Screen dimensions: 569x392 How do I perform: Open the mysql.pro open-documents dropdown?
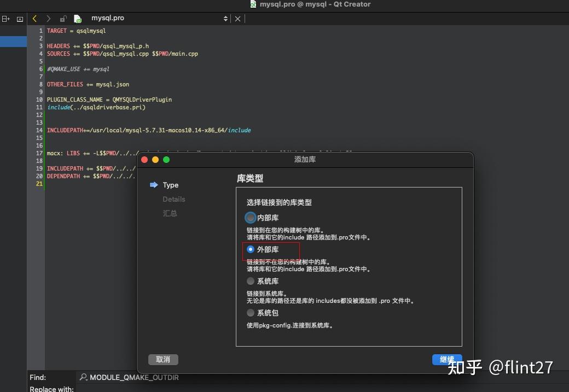(225, 19)
